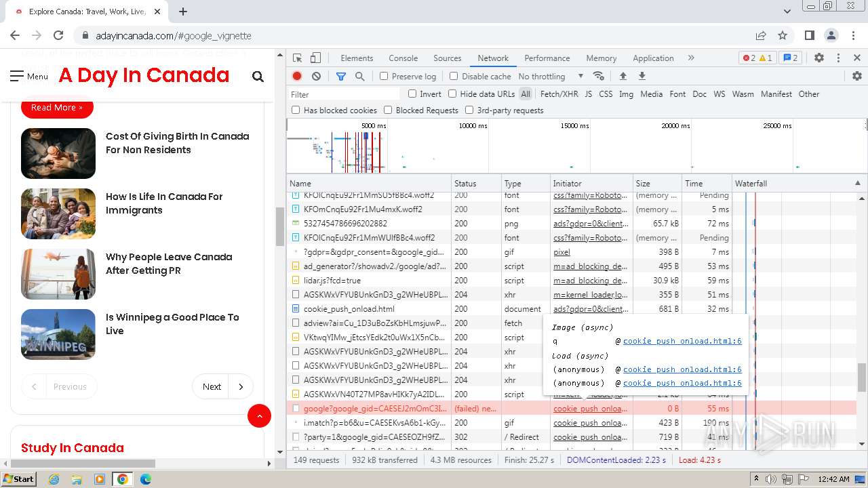The height and width of the screenshot is (488, 868).
Task: Check Blocked Requests checkbox
Action: pos(388,110)
